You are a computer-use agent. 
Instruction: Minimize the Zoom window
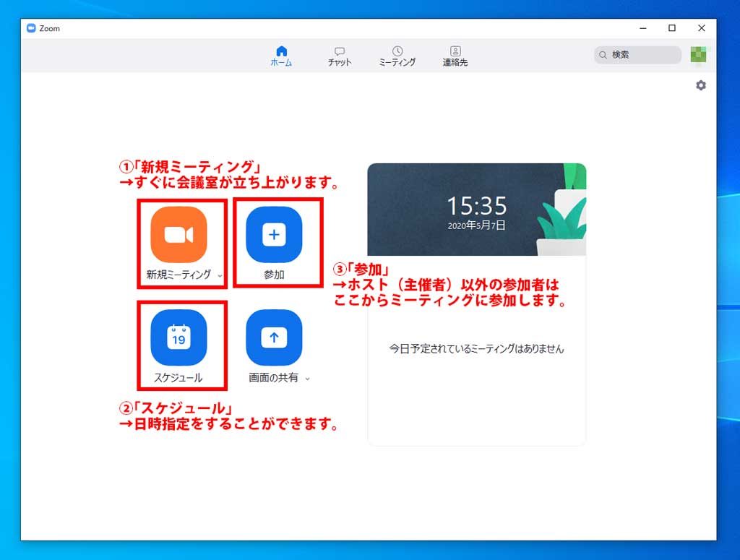[643, 28]
